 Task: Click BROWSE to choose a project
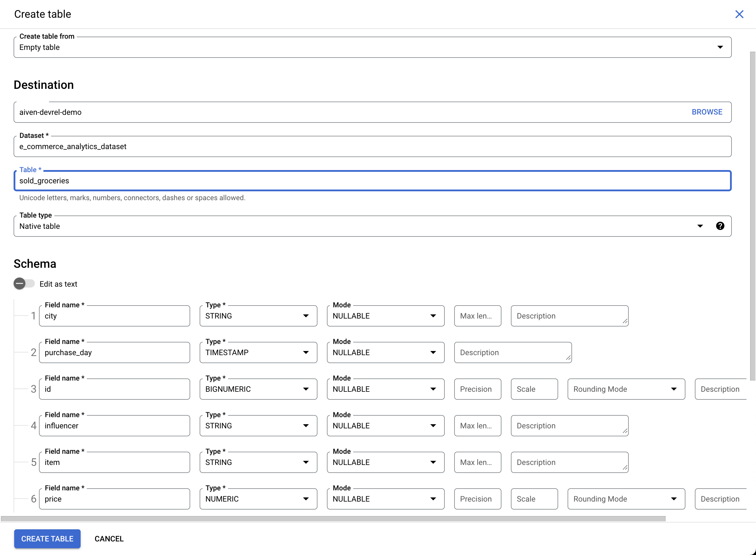(707, 112)
